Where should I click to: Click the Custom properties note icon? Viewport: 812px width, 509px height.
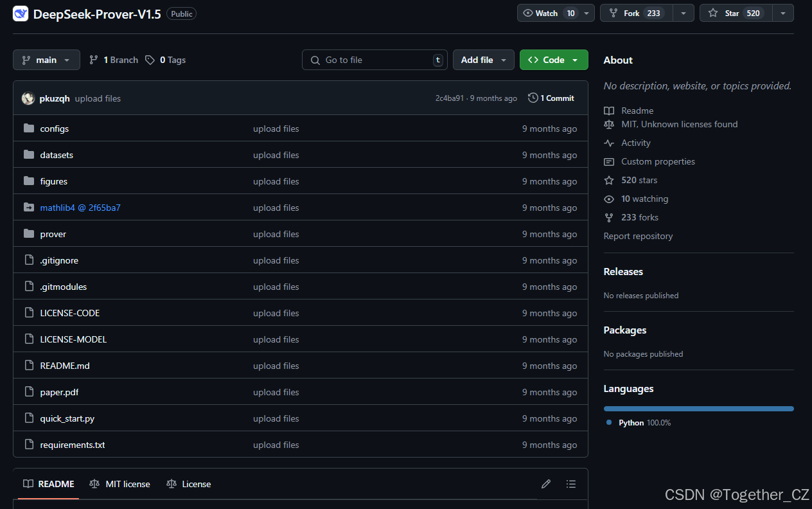pyautogui.click(x=609, y=161)
